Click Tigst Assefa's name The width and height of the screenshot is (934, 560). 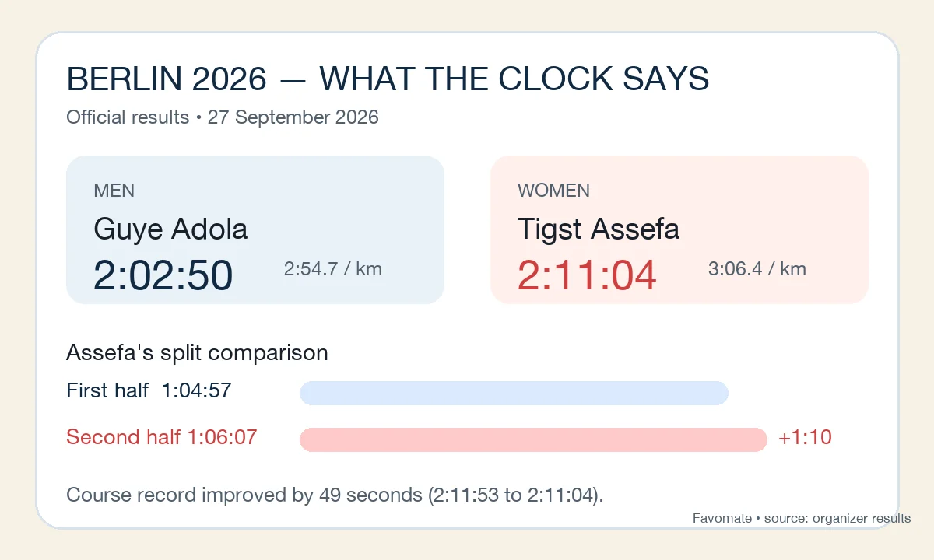(599, 229)
